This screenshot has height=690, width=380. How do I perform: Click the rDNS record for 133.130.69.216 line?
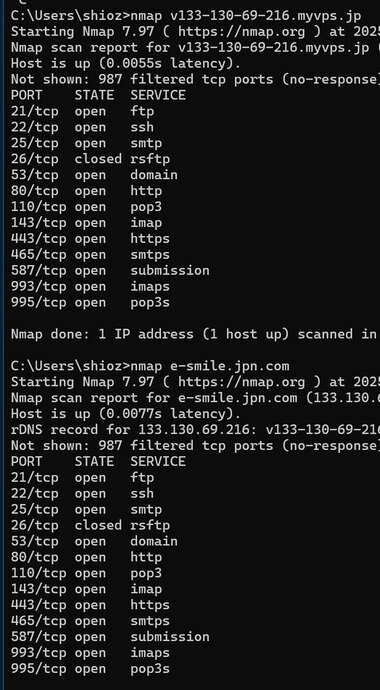pos(195,429)
